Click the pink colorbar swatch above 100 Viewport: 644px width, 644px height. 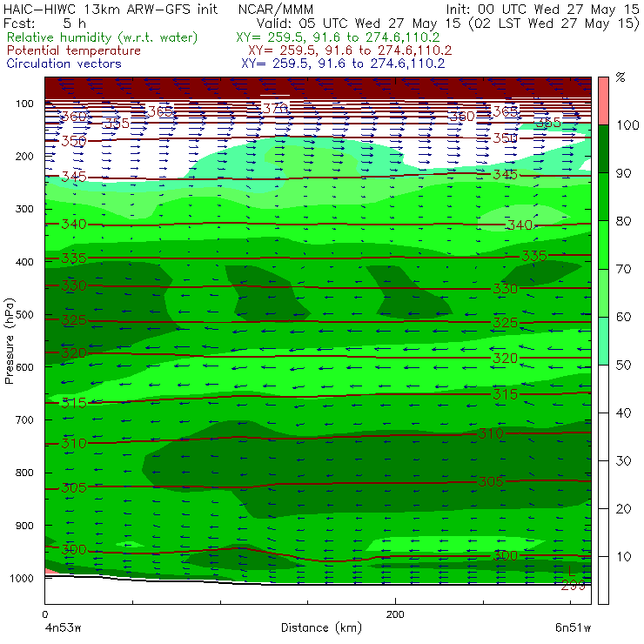click(x=603, y=101)
